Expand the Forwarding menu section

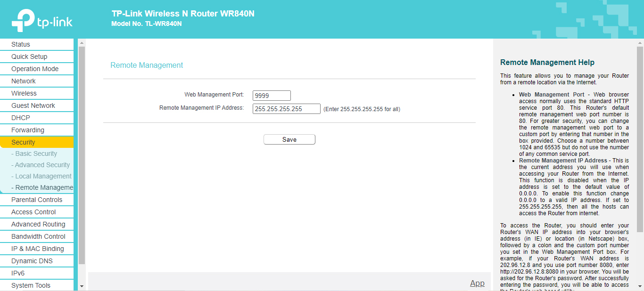[x=28, y=130]
